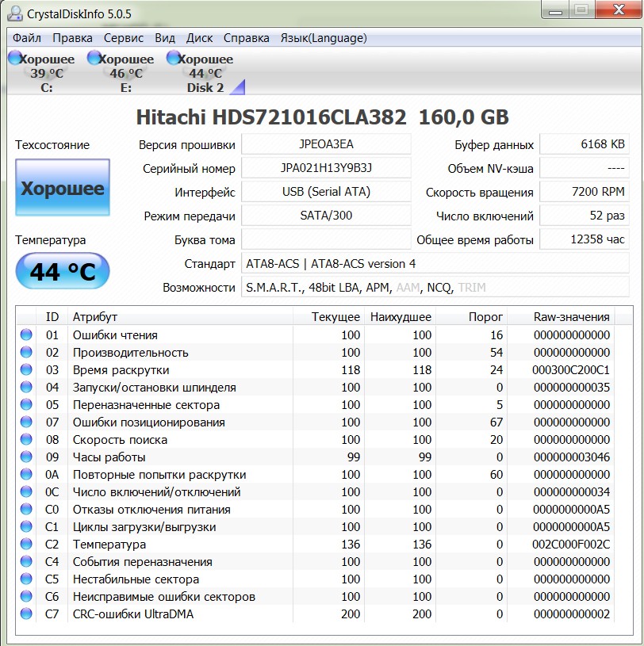
Task: Click the Стандарт field ATA8-ACS
Action: pyautogui.click(x=435, y=263)
